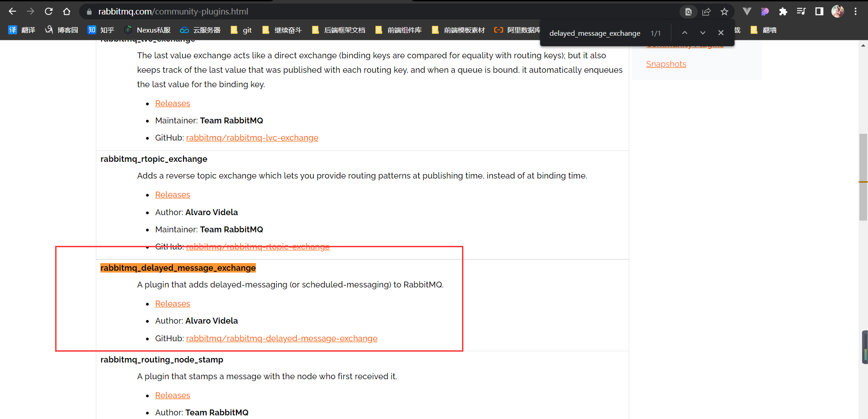This screenshot has width=868, height=419.
Task: Click the browser forward arrow
Action: coord(30,12)
